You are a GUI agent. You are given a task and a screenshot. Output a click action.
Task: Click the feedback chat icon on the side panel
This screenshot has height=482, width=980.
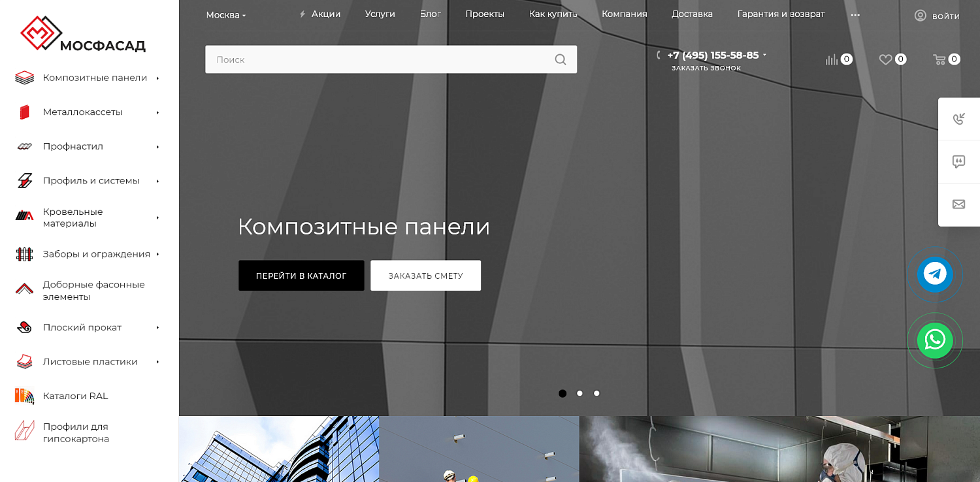958,161
